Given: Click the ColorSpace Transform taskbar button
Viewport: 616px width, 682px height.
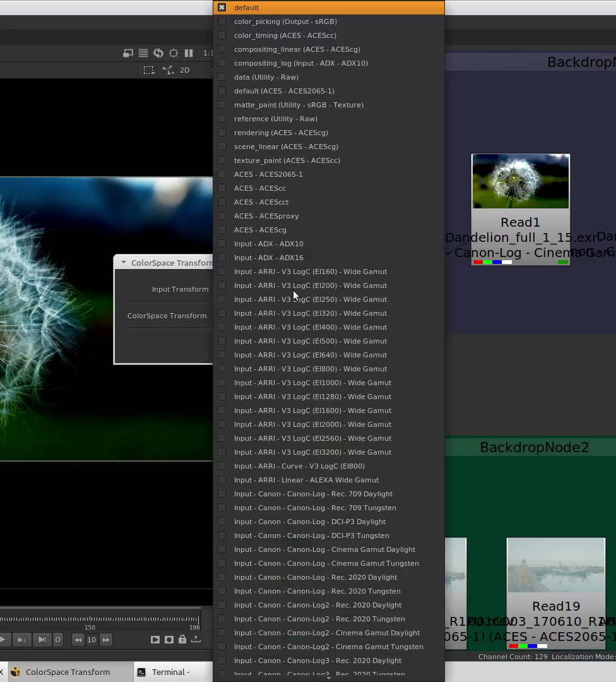Looking at the screenshot, I should click(68, 672).
